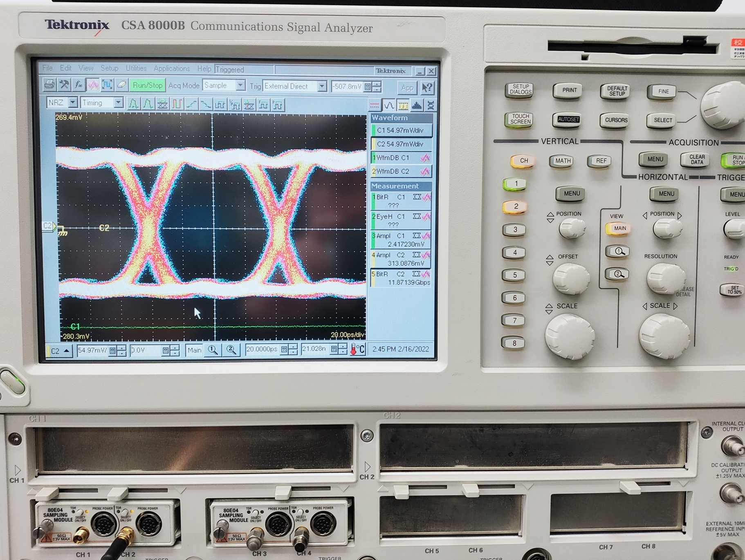The width and height of the screenshot is (745, 560).
Task: Step the 54.97mV vertical scale spinner
Action: pyautogui.click(x=121, y=351)
